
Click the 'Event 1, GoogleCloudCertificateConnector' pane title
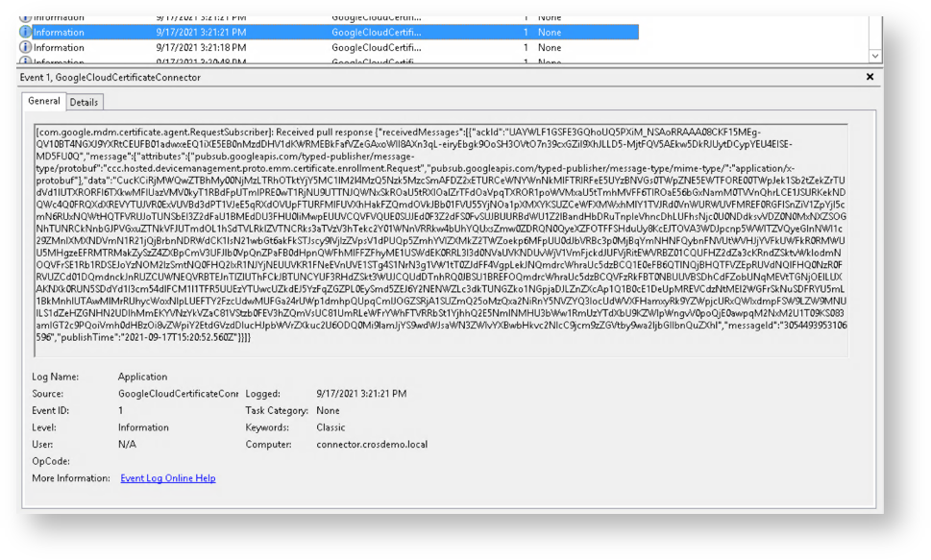(111, 78)
